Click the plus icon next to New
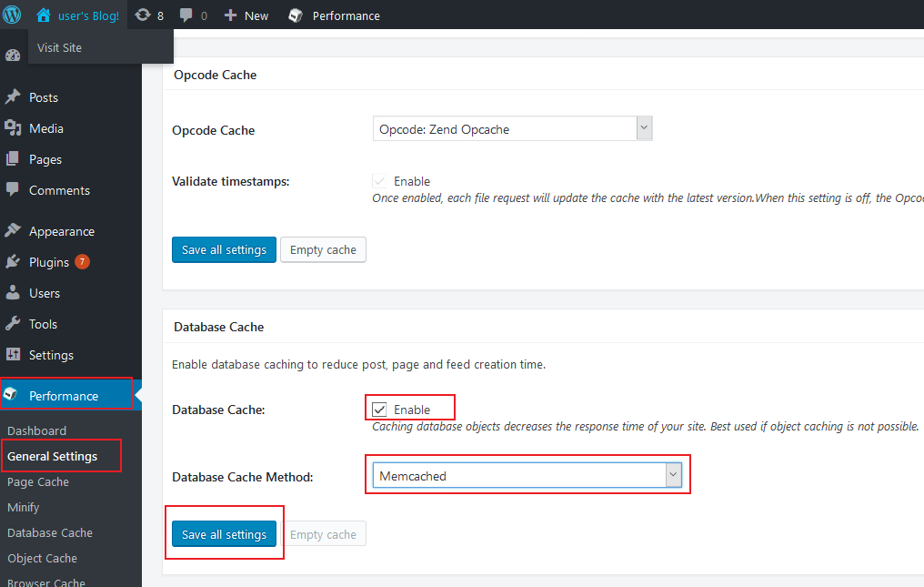This screenshot has width=924, height=587. [230, 15]
